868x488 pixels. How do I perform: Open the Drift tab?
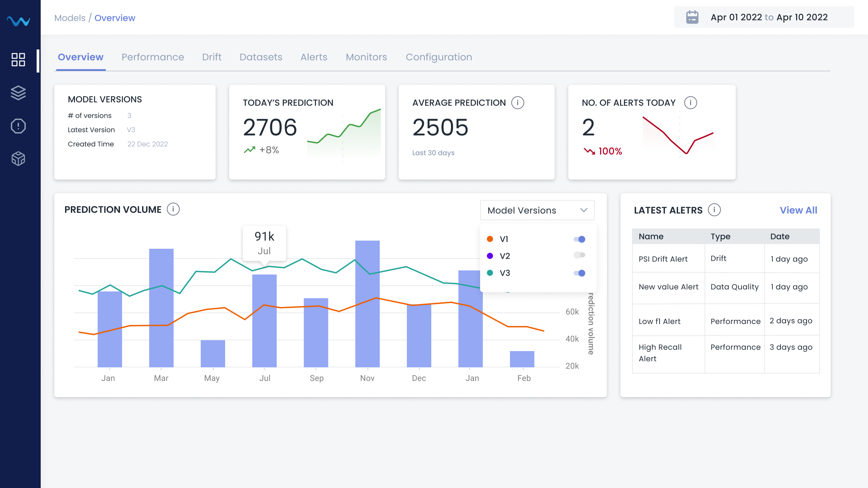click(x=212, y=57)
